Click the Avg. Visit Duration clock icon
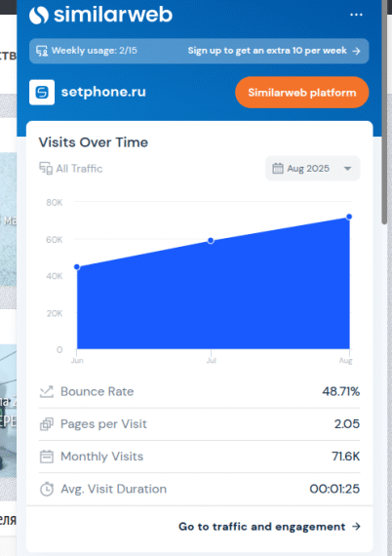392x556 pixels. (47, 489)
